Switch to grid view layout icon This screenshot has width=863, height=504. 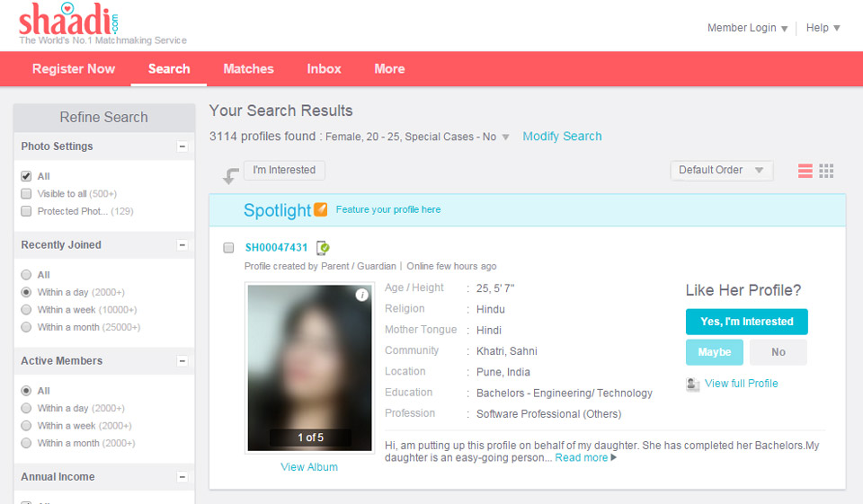coord(826,171)
